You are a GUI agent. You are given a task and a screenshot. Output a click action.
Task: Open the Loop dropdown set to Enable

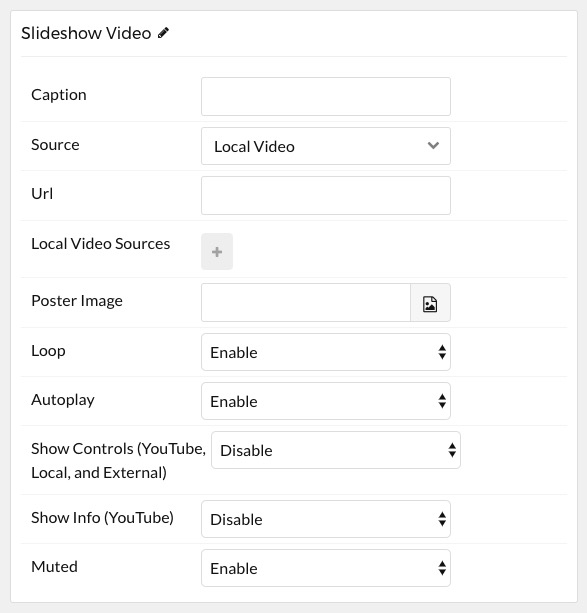point(326,352)
